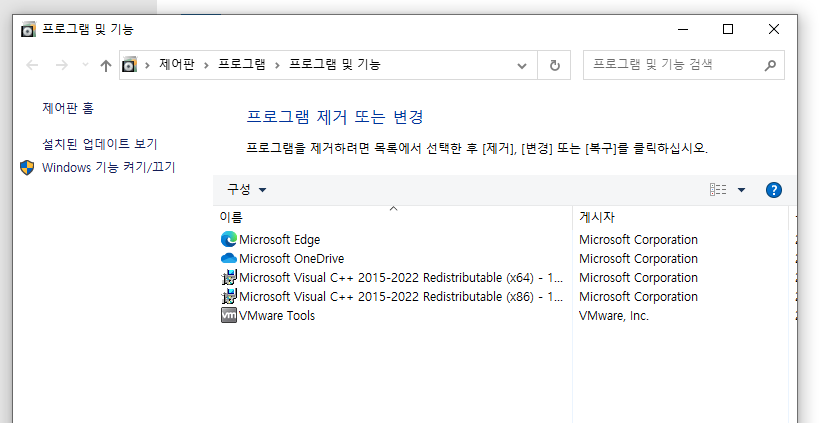
Task: Expand the chevron after 프로그램 breadcrumb
Action: pos(278,65)
